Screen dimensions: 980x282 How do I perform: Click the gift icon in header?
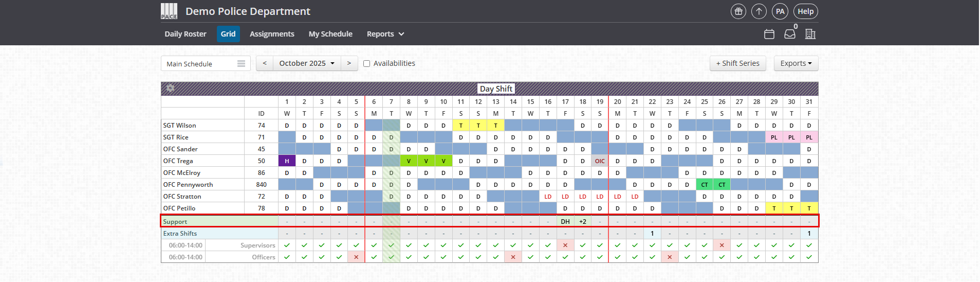click(738, 11)
